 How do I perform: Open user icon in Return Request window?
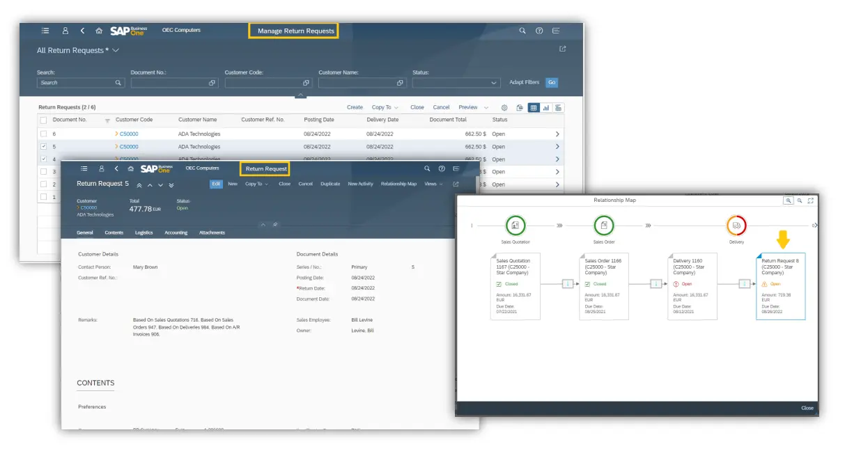pyautogui.click(x=102, y=168)
